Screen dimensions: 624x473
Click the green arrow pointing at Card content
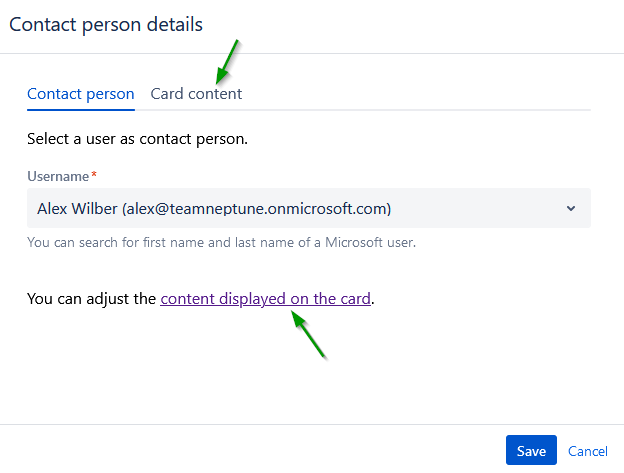coord(227,62)
